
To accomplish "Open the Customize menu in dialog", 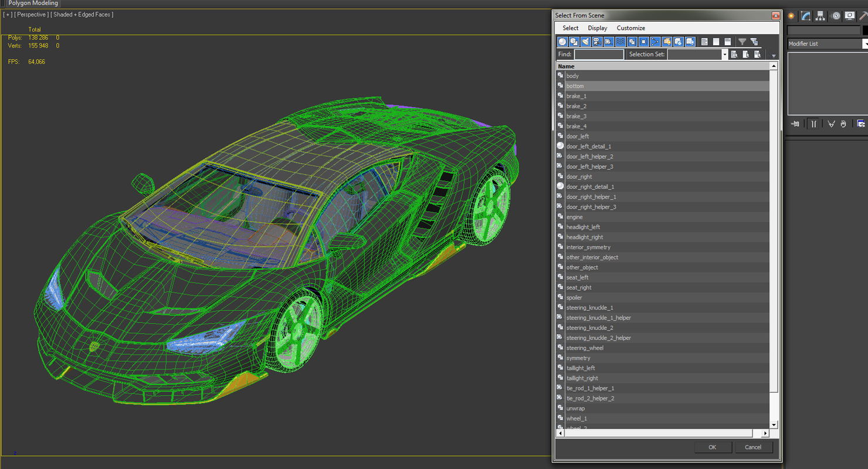I will [x=630, y=28].
